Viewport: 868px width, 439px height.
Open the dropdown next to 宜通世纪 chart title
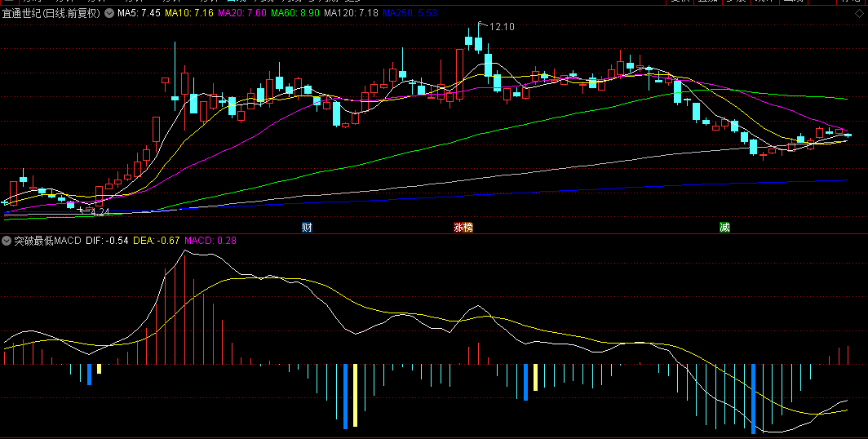(108, 13)
